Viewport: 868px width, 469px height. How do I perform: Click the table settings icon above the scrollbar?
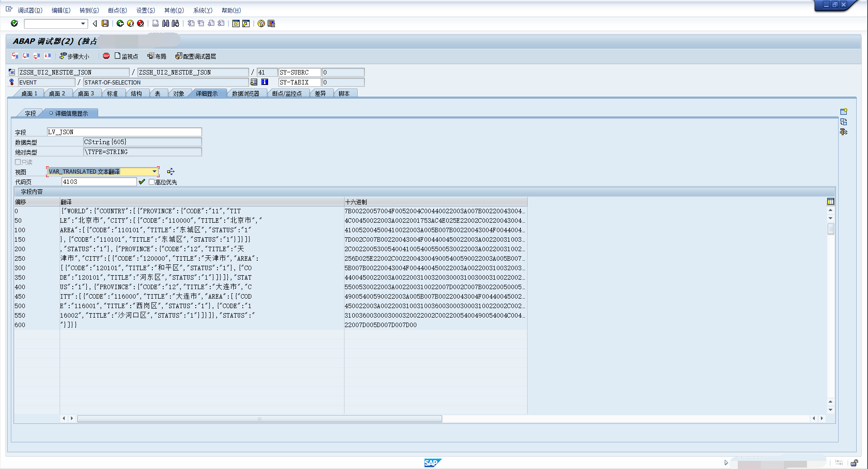coord(830,202)
